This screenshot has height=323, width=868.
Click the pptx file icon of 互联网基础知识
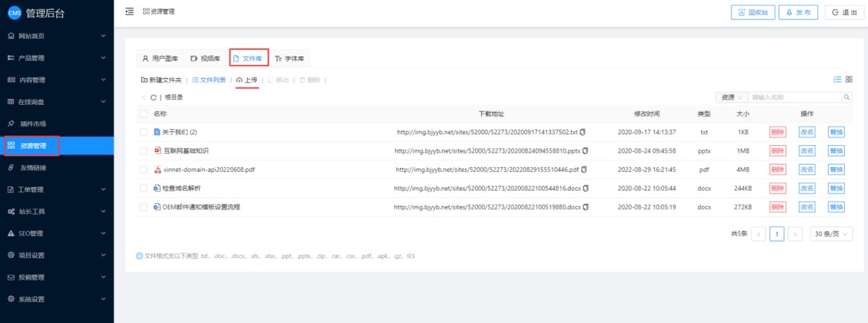[157, 151]
